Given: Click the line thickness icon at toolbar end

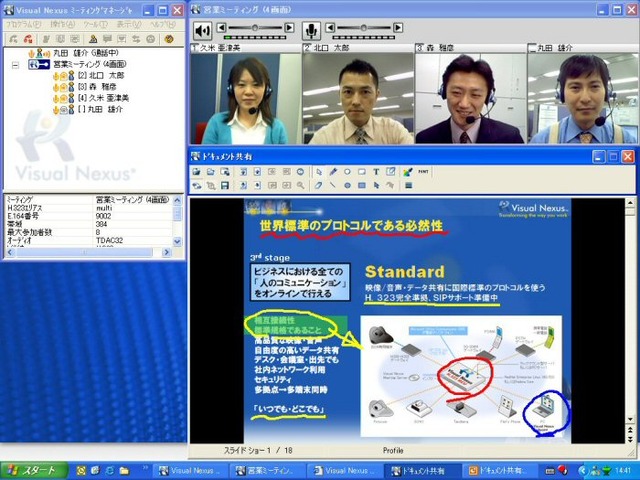Looking at the screenshot, I should pos(408,186).
